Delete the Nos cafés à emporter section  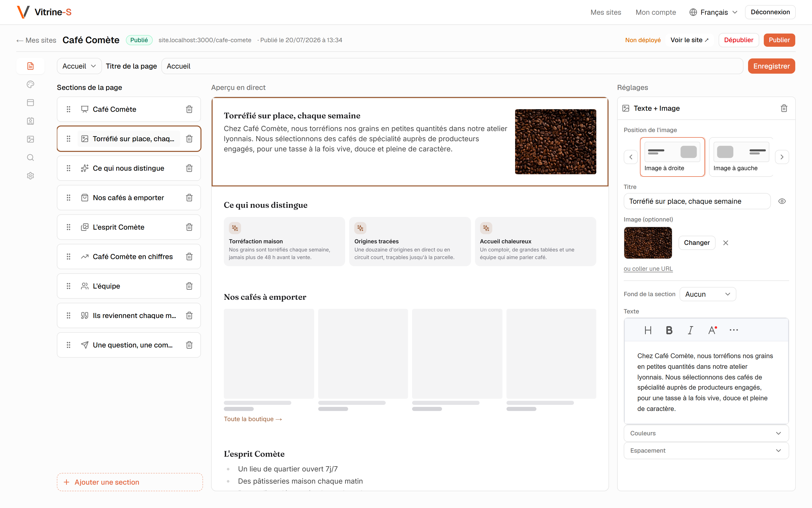pos(189,198)
